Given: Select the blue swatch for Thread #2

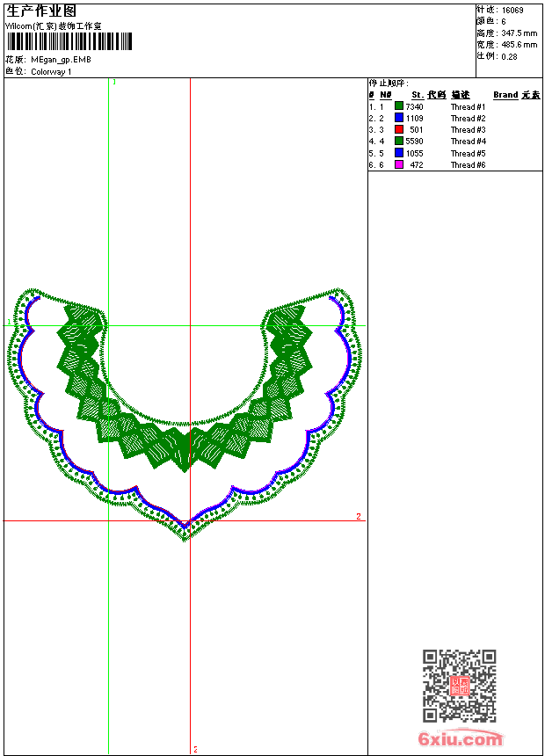Looking at the screenshot, I should click(x=399, y=118).
